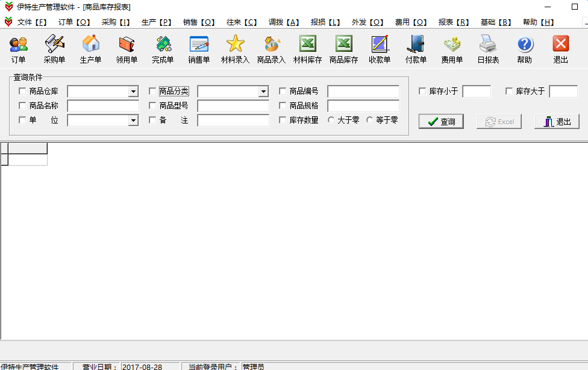Expand the 商品分类 category dropdown
Viewport: 588px width, 370px height.
[x=262, y=91]
